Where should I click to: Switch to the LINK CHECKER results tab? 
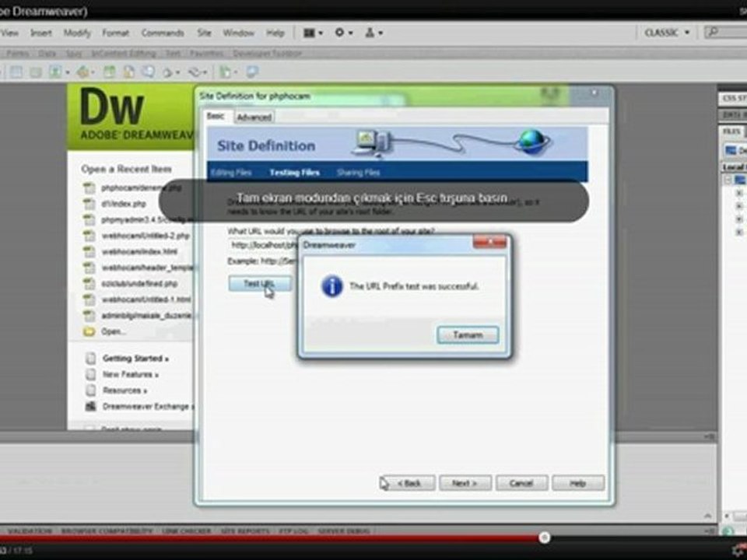click(186, 530)
